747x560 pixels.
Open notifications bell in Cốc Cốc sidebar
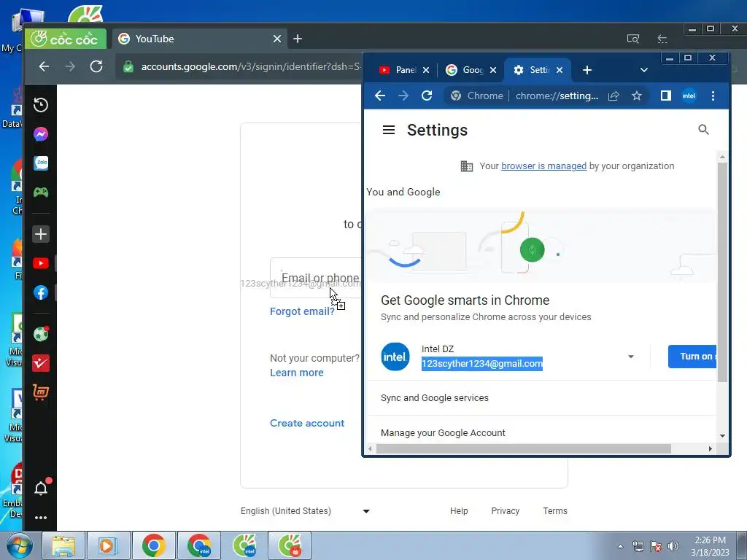coord(41,488)
